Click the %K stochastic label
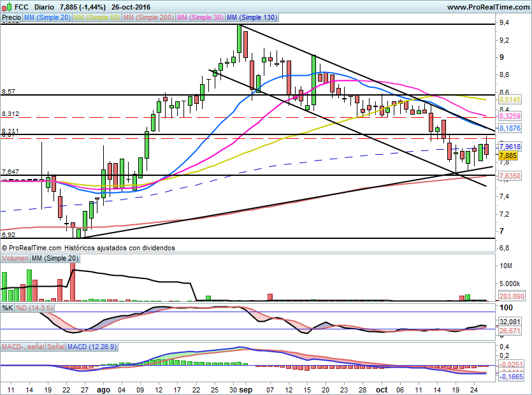 pos(8,308)
